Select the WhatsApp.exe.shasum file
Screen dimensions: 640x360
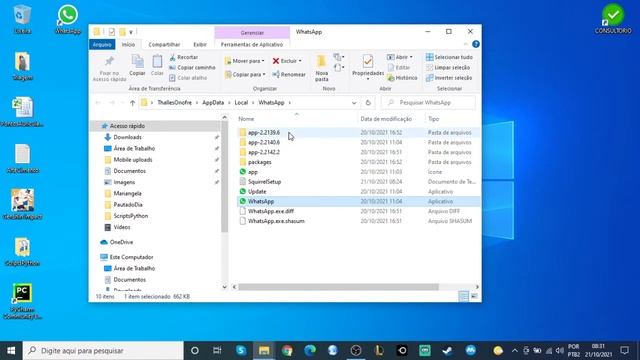tap(276, 221)
